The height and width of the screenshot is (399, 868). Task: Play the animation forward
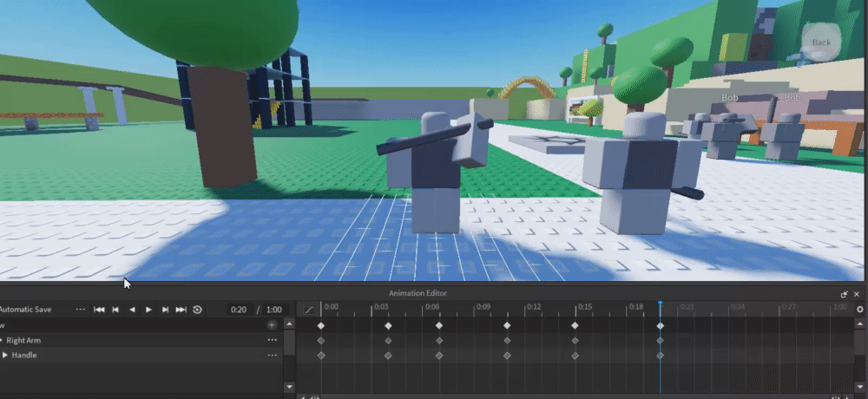(148, 310)
